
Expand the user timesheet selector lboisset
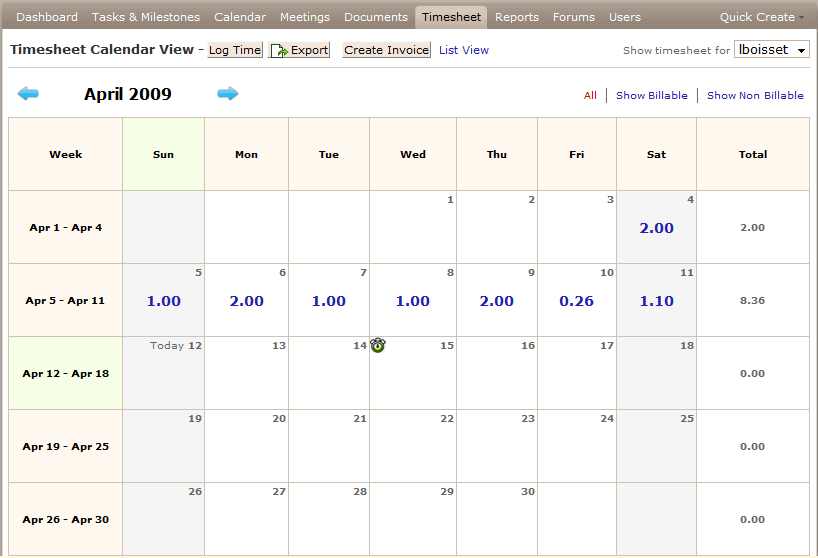[771, 50]
